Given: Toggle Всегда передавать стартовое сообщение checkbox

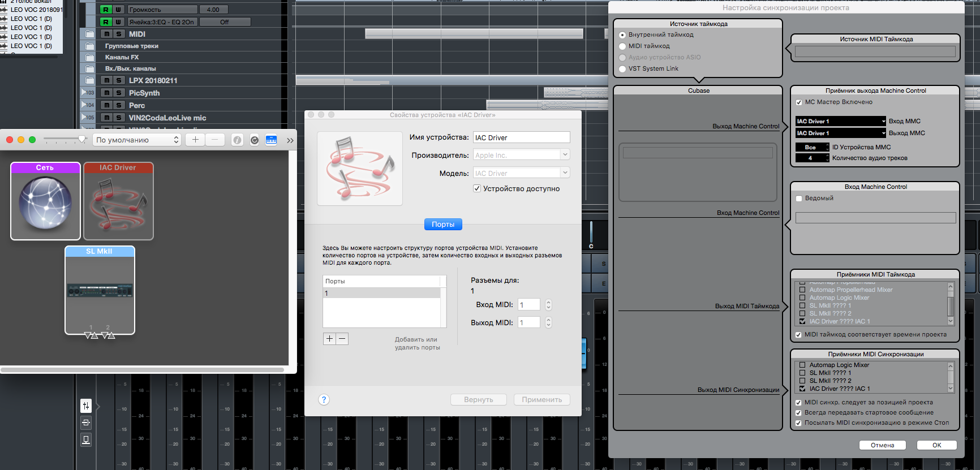Looking at the screenshot, I should (x=798, y=413).
